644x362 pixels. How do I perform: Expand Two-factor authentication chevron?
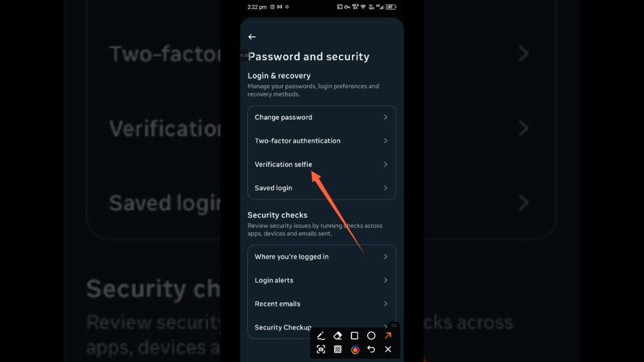click(385, 141)
